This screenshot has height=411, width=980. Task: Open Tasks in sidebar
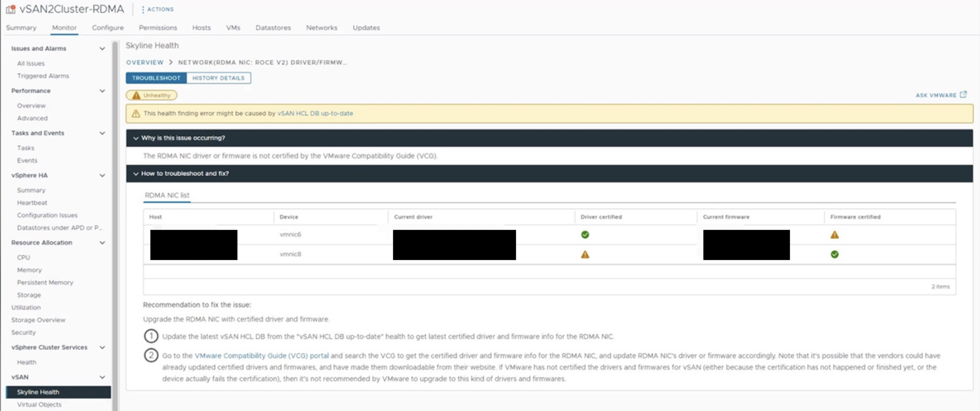click(26, 148)
